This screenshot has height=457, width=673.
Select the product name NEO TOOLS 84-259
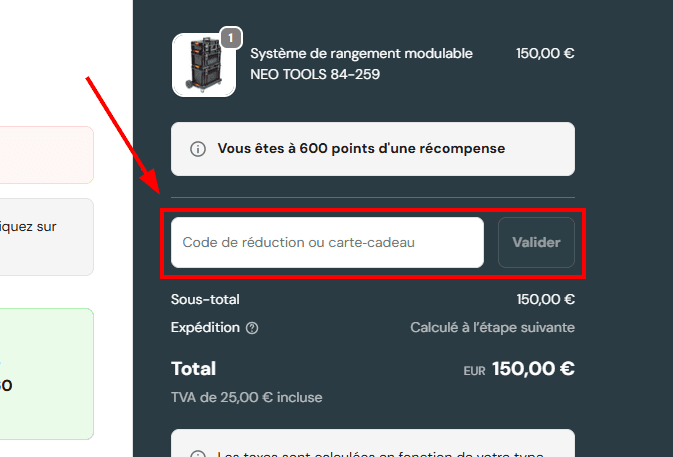tap(361, 63)
